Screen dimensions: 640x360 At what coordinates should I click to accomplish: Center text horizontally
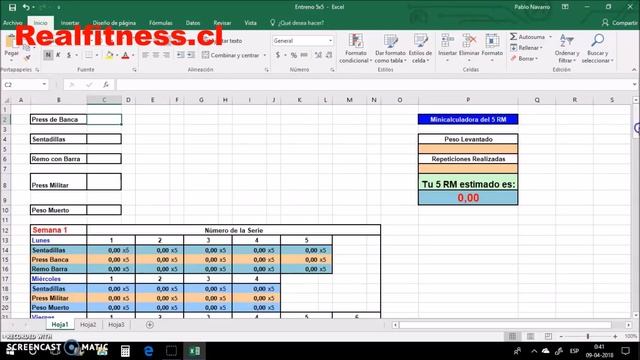156,55
